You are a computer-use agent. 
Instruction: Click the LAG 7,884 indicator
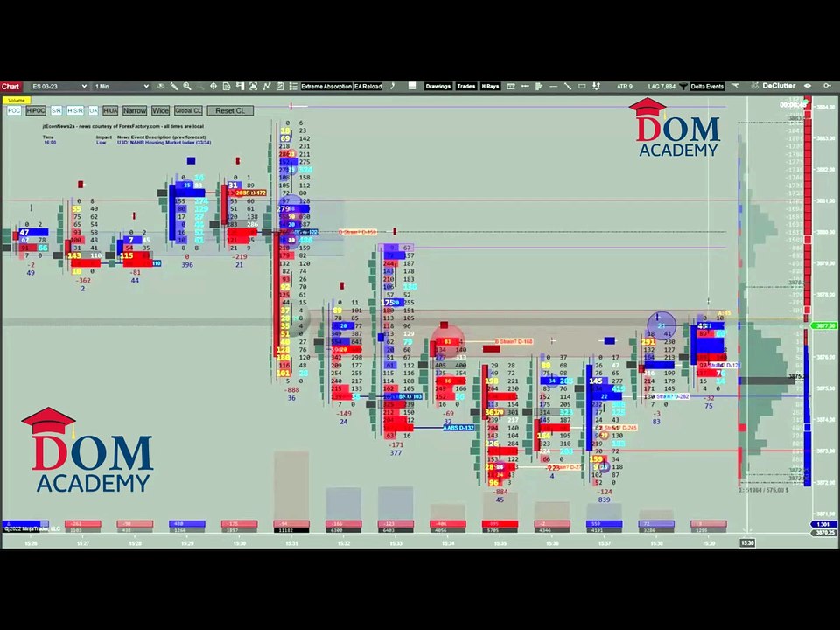point(661,87)
